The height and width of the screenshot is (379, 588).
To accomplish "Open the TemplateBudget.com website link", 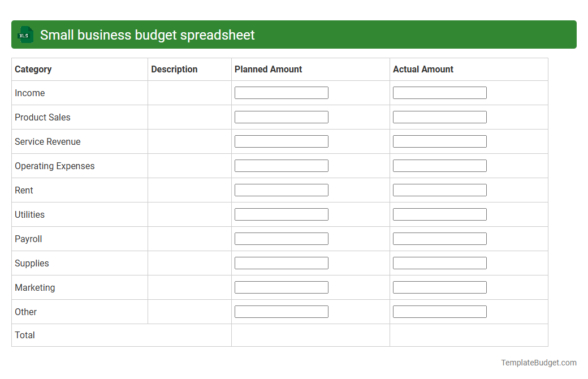I will [x=539, y=363].
